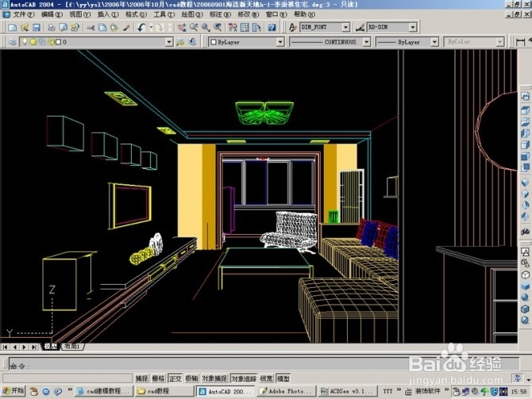Click the Plot printer icon
Viewport: 532px width, 399px height.
(52, 28)
